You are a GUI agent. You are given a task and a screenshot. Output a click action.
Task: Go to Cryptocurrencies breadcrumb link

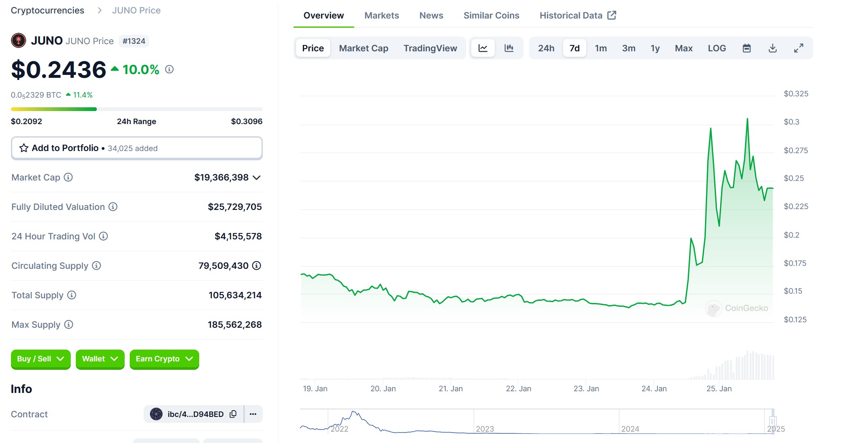pyautogui.click(x=48, y=10)
